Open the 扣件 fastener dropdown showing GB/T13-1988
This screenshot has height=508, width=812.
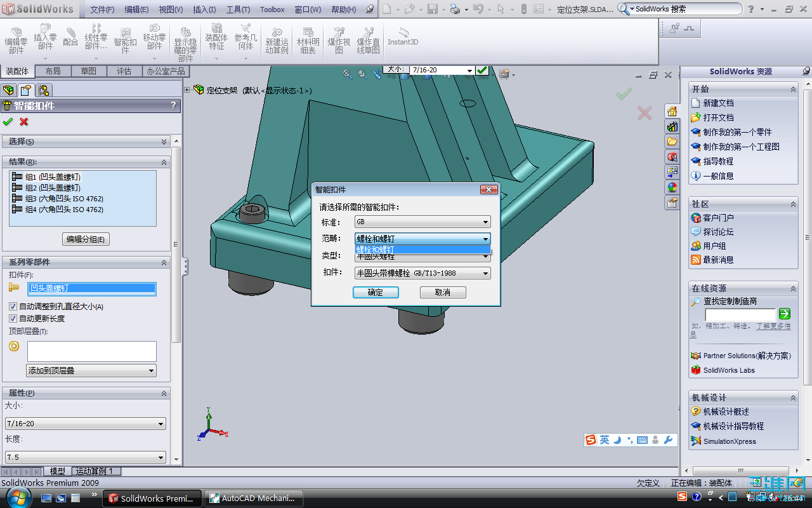pyautogui.click(x=422, y=273)
